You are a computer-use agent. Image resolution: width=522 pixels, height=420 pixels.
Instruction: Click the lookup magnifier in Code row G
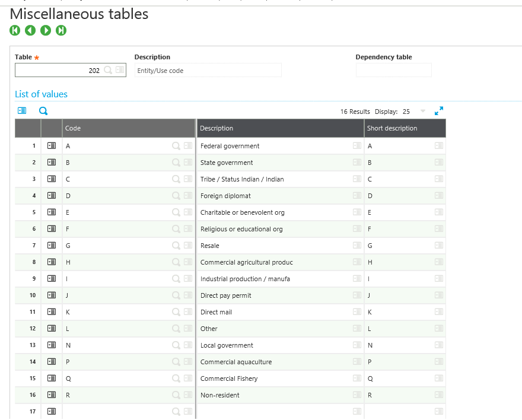[176, 246]
